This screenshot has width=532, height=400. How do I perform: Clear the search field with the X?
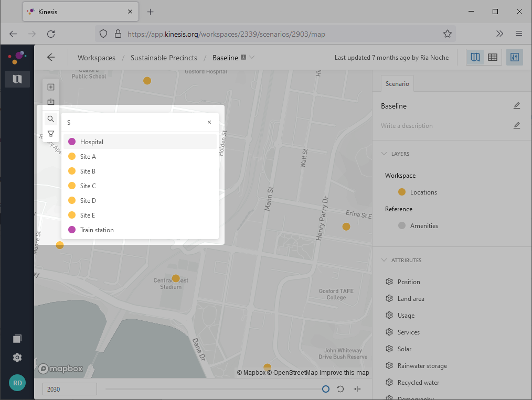(x=209, y=122)
